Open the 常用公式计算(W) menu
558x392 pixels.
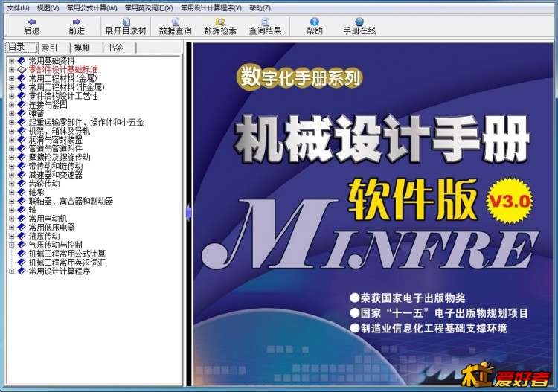(92, 8)
